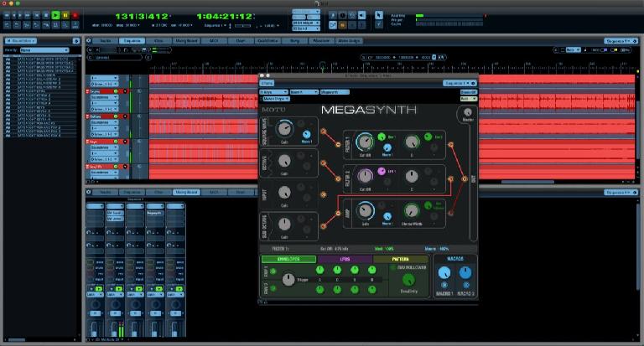Screen dimensions: 644x346
Task: Click Env Follower Sensitivity knob
Action: click(408, 280)
